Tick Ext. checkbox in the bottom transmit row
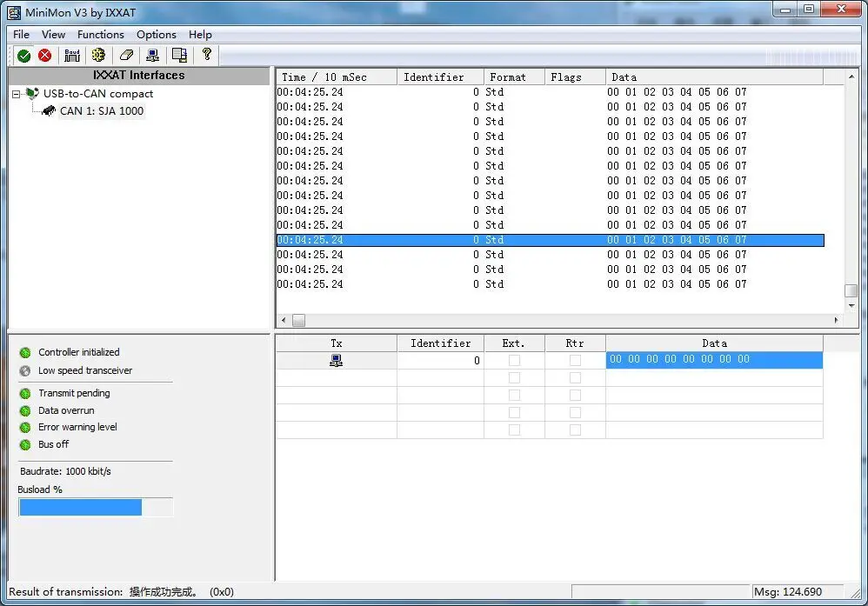The height and width of the screenshot is (606, 868). tap(514, 430)
